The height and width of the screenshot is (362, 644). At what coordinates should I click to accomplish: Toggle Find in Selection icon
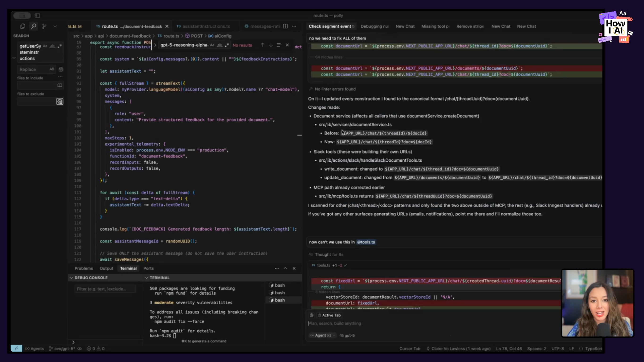pyautogui.click(x=279, y=45)
